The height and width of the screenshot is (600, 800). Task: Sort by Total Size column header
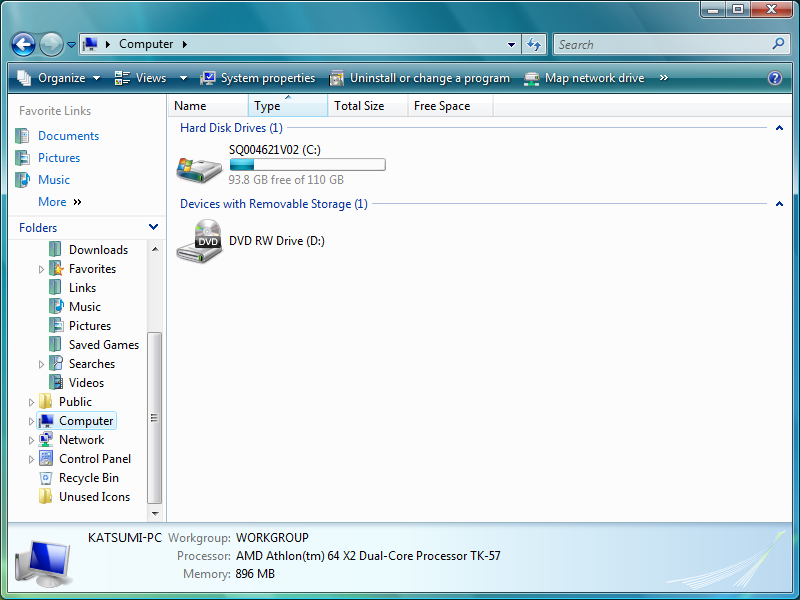(368, 106)
